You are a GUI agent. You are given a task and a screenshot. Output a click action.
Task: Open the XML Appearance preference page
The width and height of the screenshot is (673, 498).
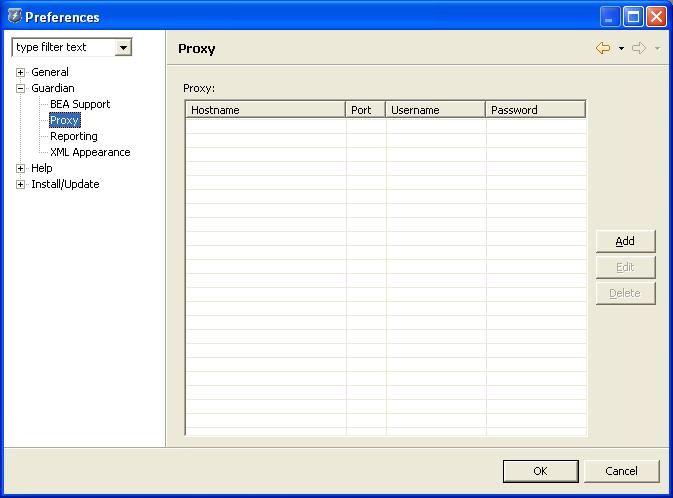click(x=90, y=152)
